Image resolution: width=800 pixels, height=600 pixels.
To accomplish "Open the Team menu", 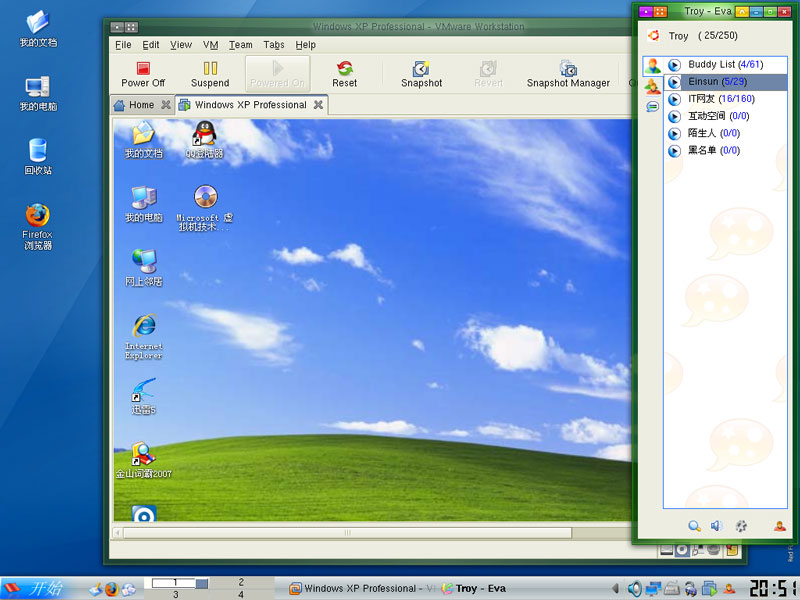I will (240, 45).
